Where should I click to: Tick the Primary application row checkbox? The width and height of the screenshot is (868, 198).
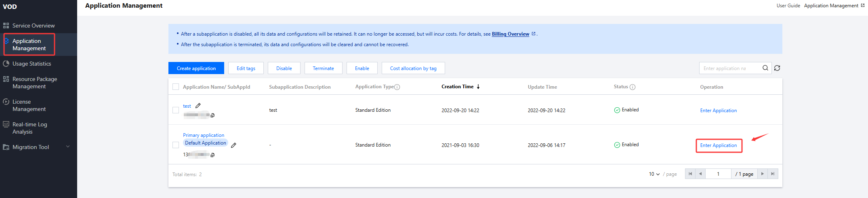pos(176,145)
